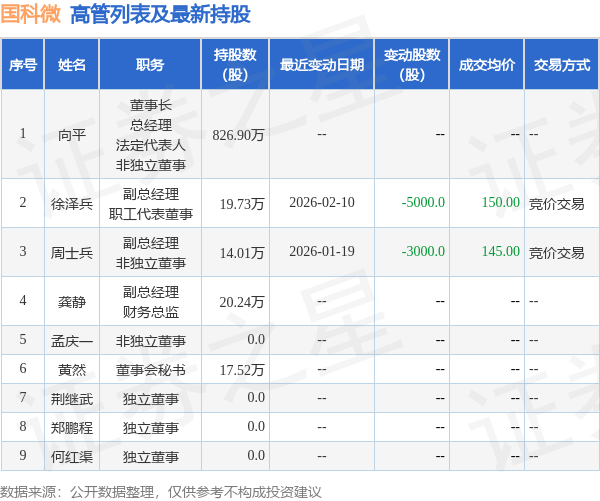This screenshot has width=600, height=501.
Task: Click the 数据来源 disclaimer footer text
Action: coord(161,492)
